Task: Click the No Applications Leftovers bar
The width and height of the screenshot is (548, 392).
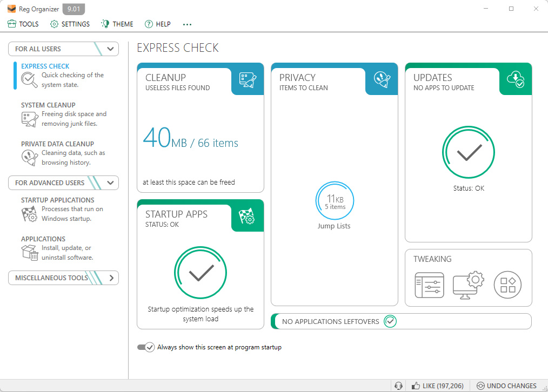Action: click(401, 321)
